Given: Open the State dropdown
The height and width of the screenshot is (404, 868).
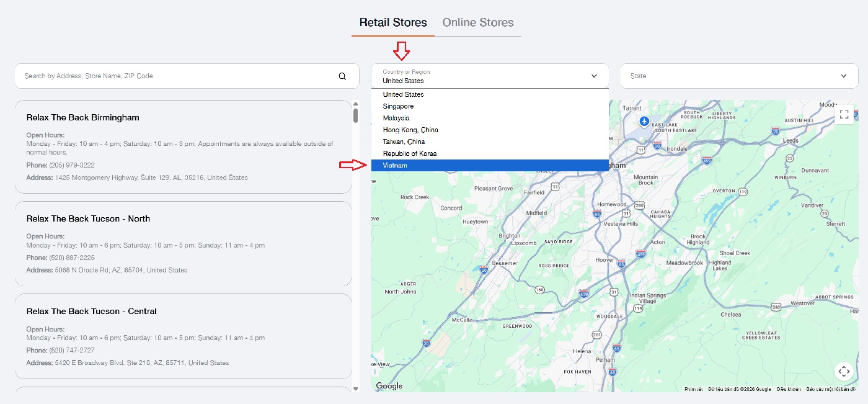Looking at the screenshot, I should (739, 76).
